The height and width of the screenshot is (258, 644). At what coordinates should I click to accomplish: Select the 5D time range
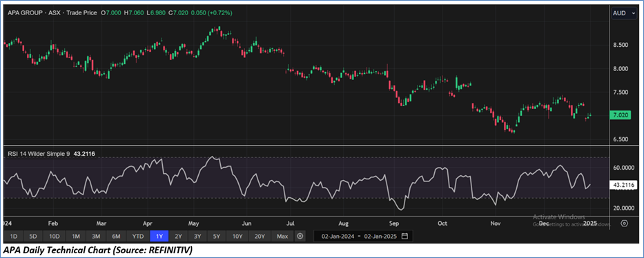point(33,236)
